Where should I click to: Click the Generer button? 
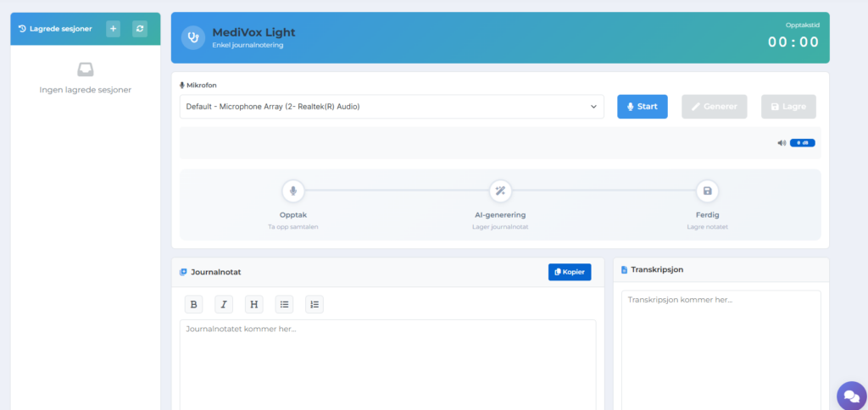click(x=714, y=107)
